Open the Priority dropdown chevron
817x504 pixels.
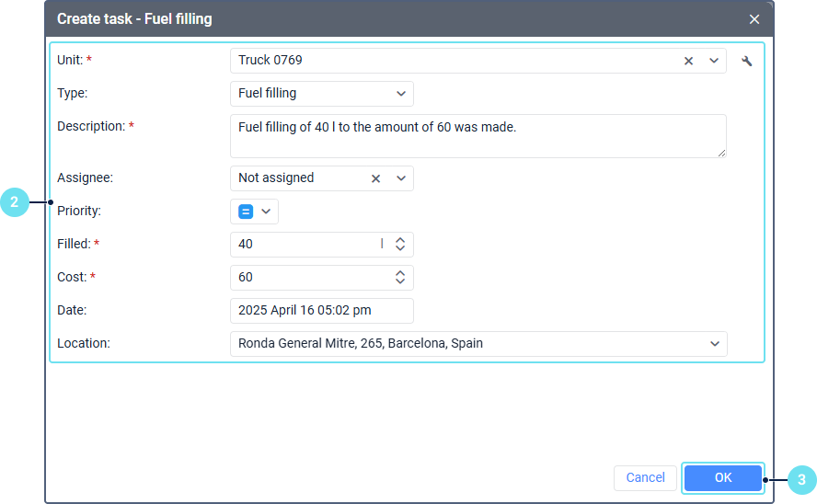tap(266, 212)
